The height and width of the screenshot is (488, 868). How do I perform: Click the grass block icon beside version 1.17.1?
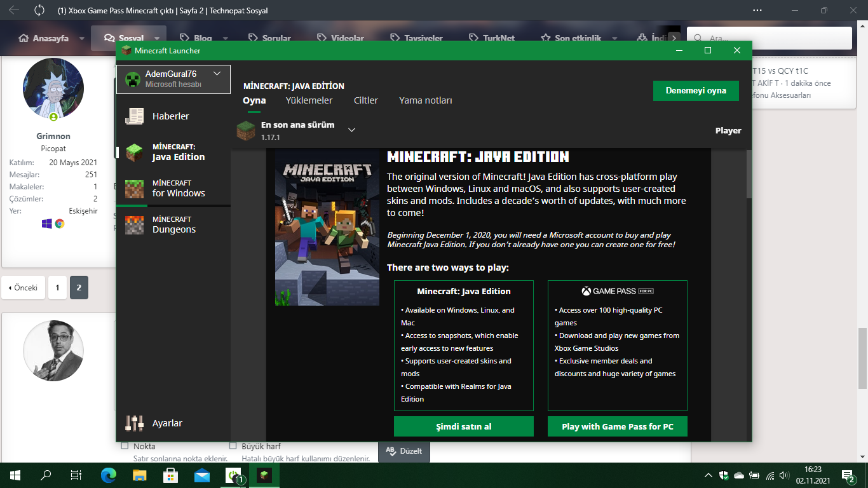coord(246,130)
